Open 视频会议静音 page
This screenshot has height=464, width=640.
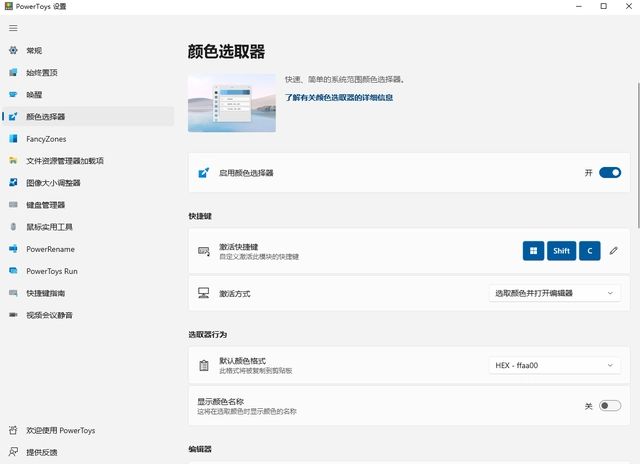88,315
